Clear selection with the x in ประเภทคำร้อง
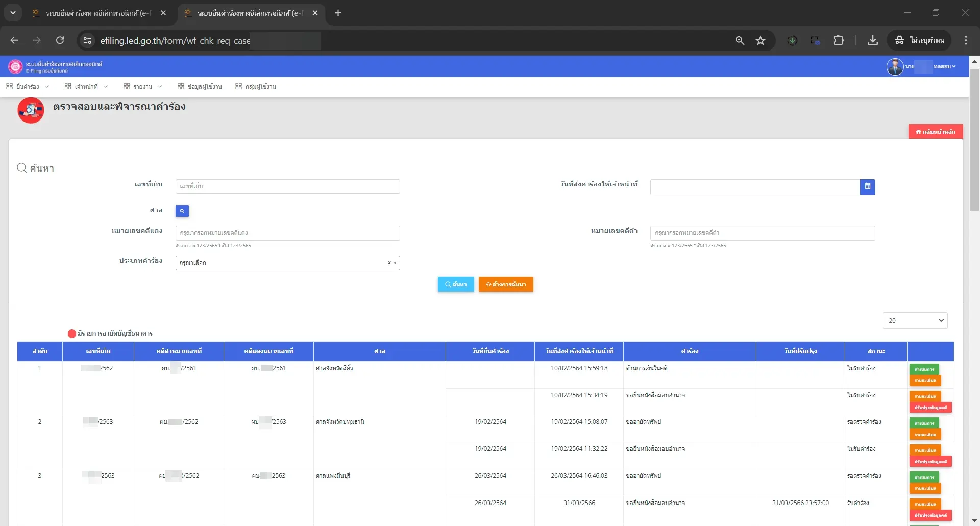 tap(389, 263)
